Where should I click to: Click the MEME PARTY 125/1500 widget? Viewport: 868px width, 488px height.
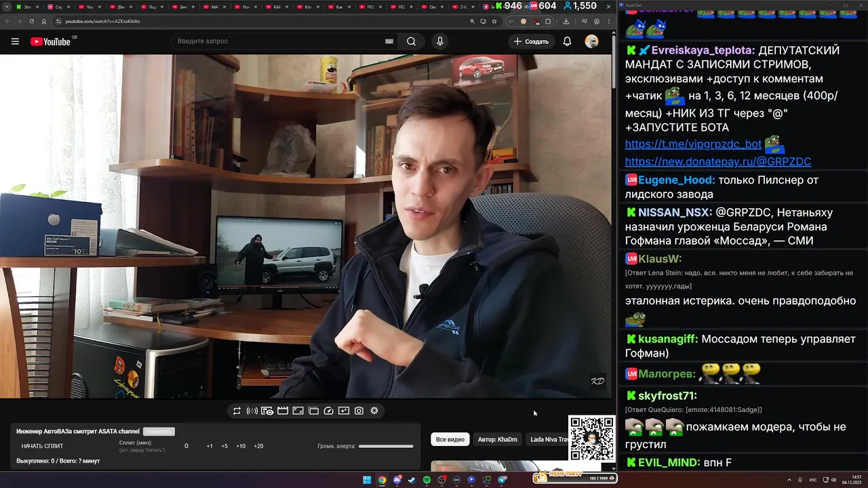pyautogui.click(x=575, y=477)
